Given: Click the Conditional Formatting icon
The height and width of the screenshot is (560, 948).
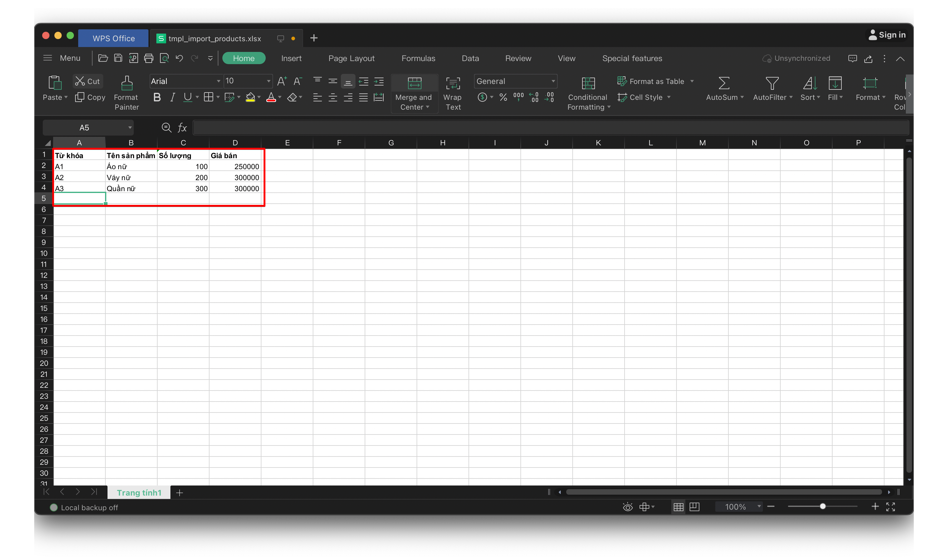Looking at the screenshot, I should (588, 83).
